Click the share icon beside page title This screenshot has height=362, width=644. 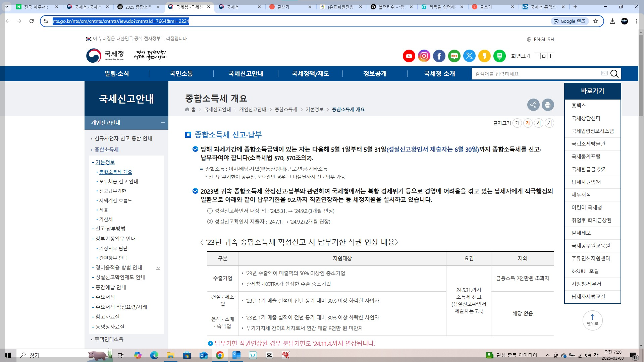pyautogui.click(x=533, y=105)
